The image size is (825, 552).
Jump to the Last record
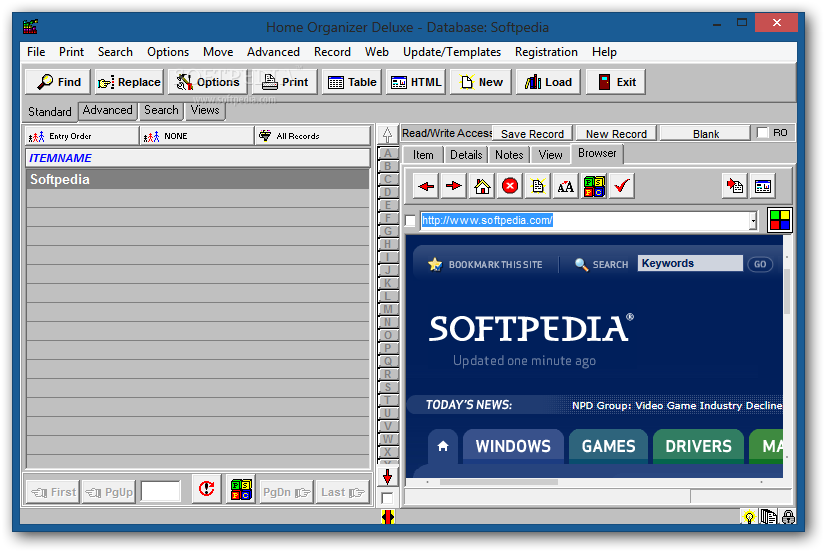pos(342,492)
